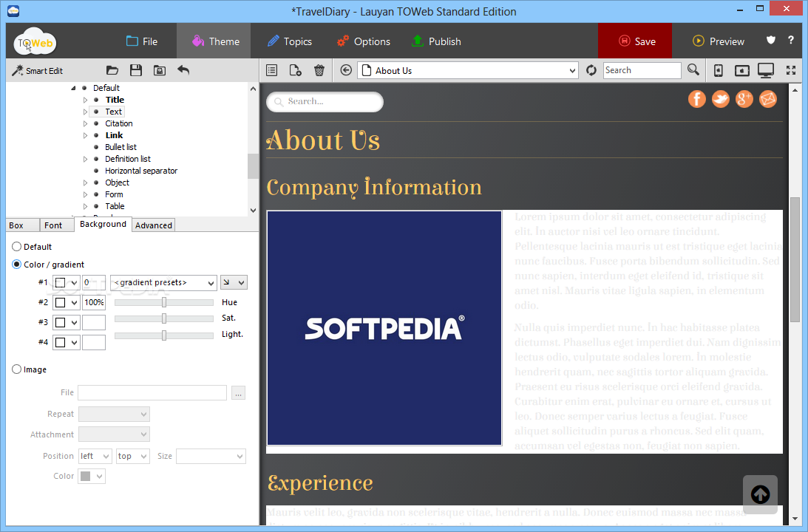The height and width of the screenshot is (532, 808).
Task: Click the TOWeb logo icon
Action: click(x=35, y=42)
